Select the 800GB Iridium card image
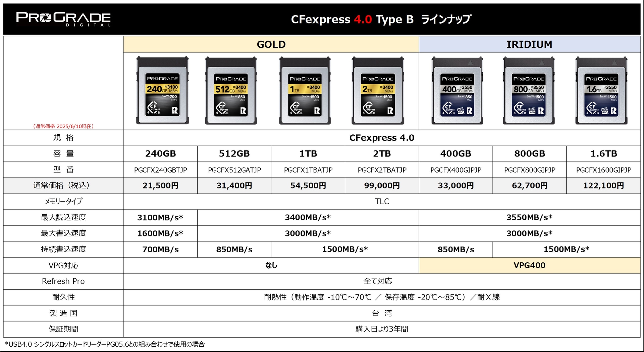644x352 pixels. (x=529, y=90)
